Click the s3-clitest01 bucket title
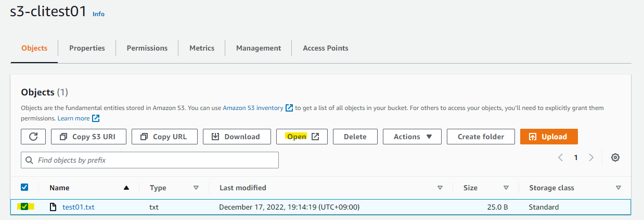This screenshot has height=220, width=644. pyautogui.click(x=48, y=11)
